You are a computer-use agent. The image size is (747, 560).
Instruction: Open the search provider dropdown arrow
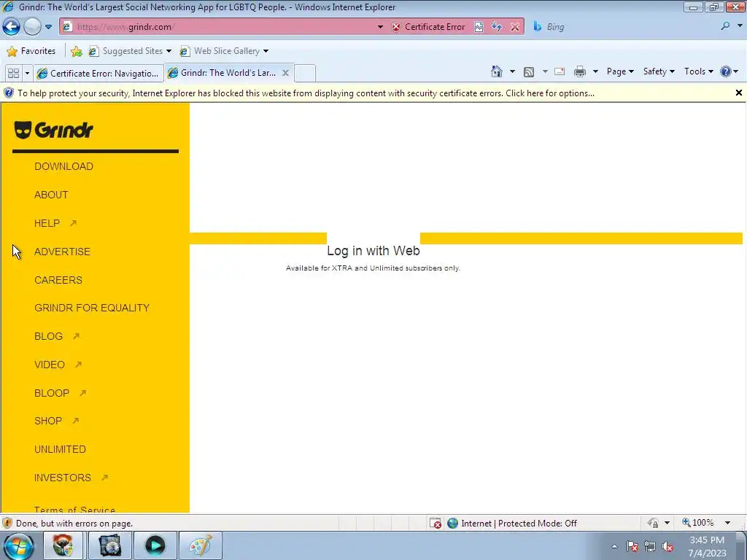coord(740,27)
